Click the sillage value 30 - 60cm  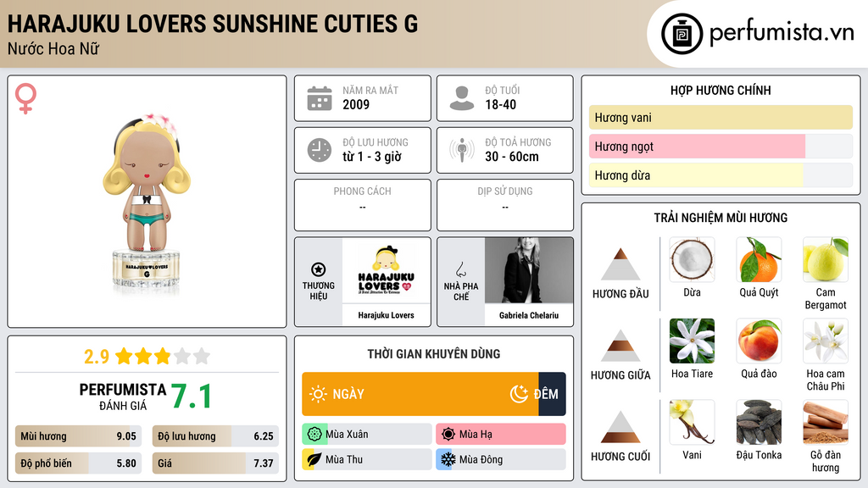click(x=511, y=157)
